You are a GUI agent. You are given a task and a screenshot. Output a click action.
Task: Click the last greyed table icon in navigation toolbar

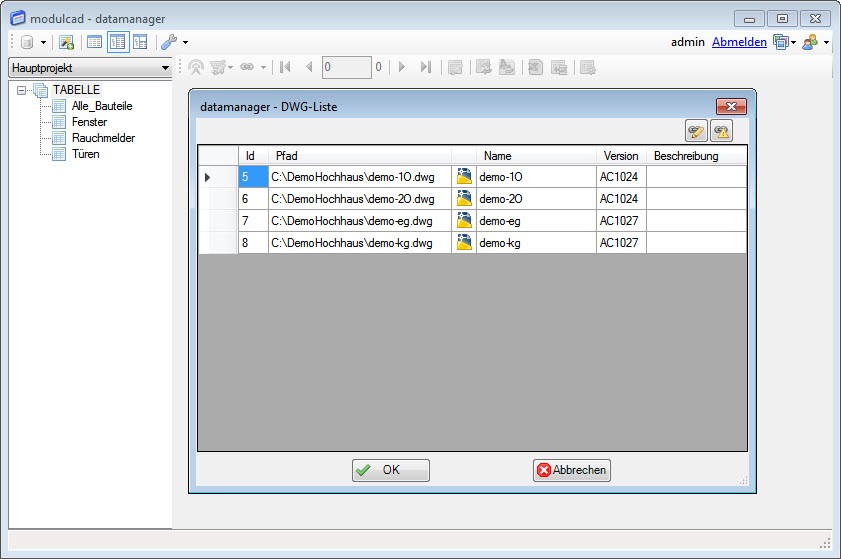[x=588, y=67]
